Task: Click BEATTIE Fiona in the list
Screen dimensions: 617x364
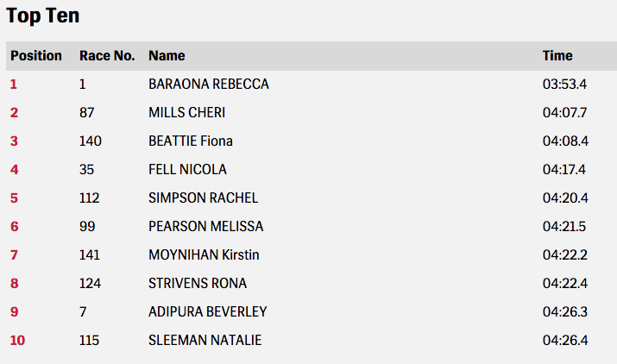Action: (191, 141)
